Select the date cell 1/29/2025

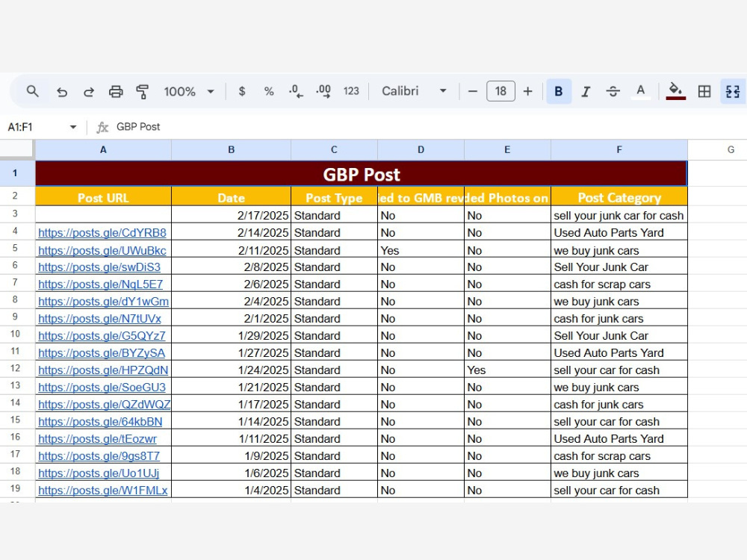(231, 335)
